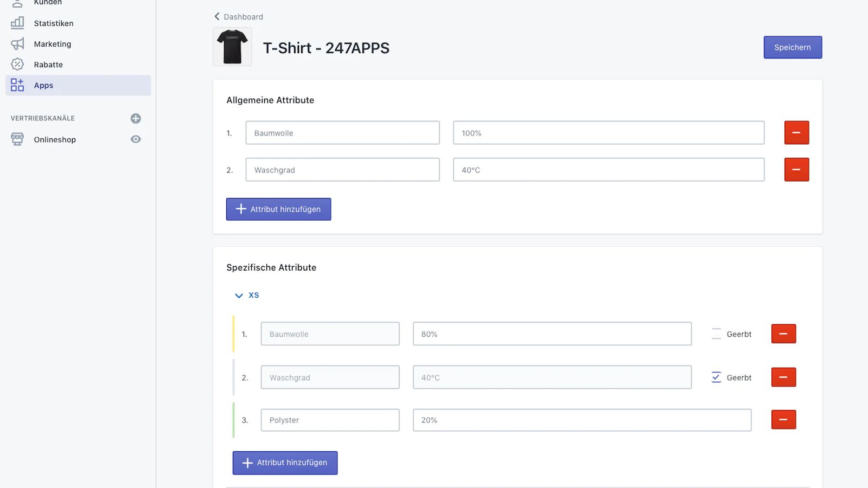Click the VERTRIEBSKANÄLE heading
The image size is (868, 488).
point(43,118)
